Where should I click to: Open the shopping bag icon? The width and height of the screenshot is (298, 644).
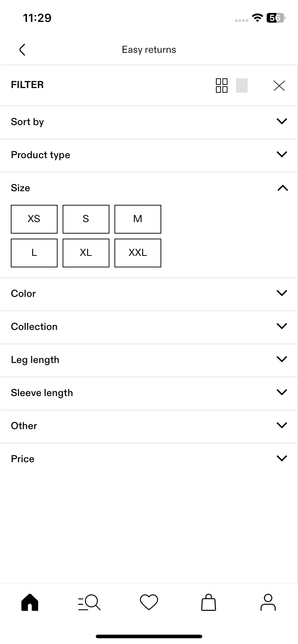click(x=208, y=602)
